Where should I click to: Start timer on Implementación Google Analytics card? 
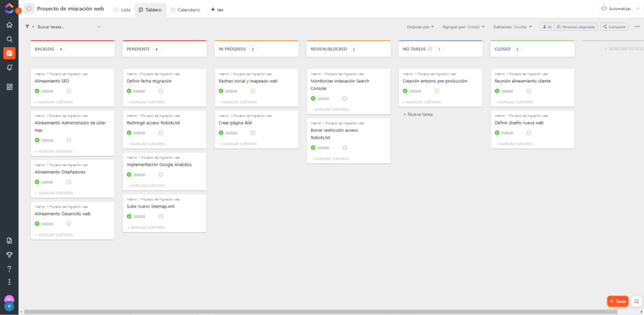tap(129, 175)
